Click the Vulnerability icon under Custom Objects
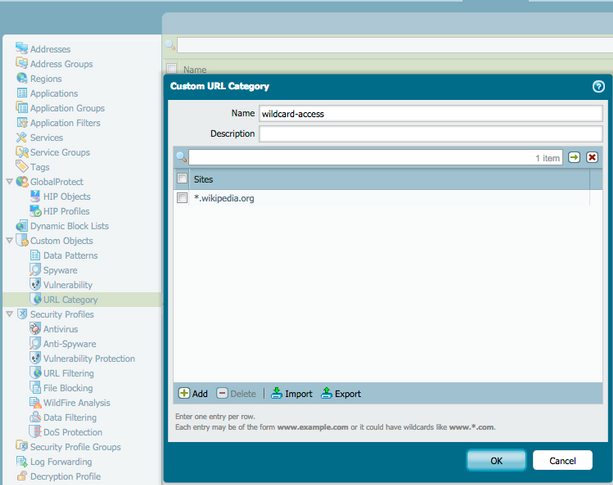Viewport: 613px width, 485px height. pos(35,284)
